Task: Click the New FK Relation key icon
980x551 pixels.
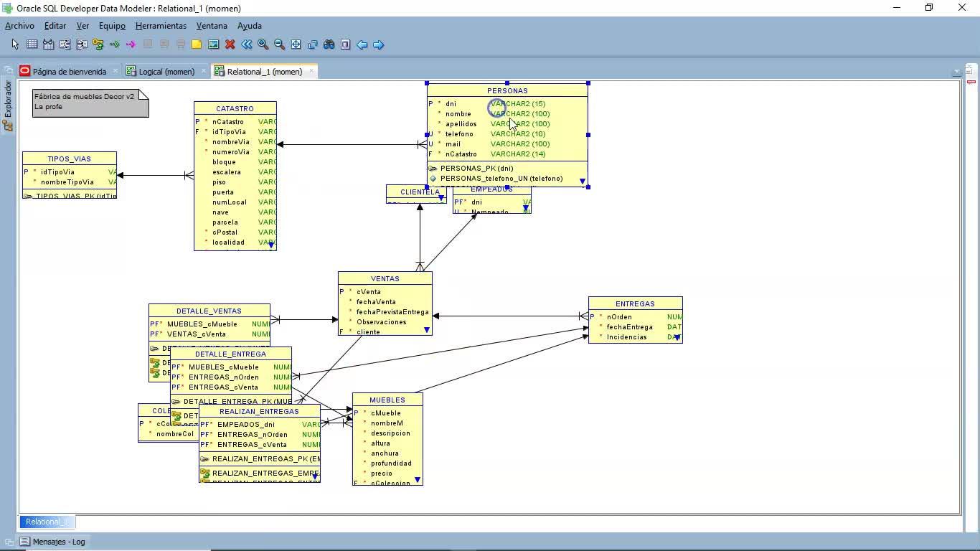Action: pos(98,44)
